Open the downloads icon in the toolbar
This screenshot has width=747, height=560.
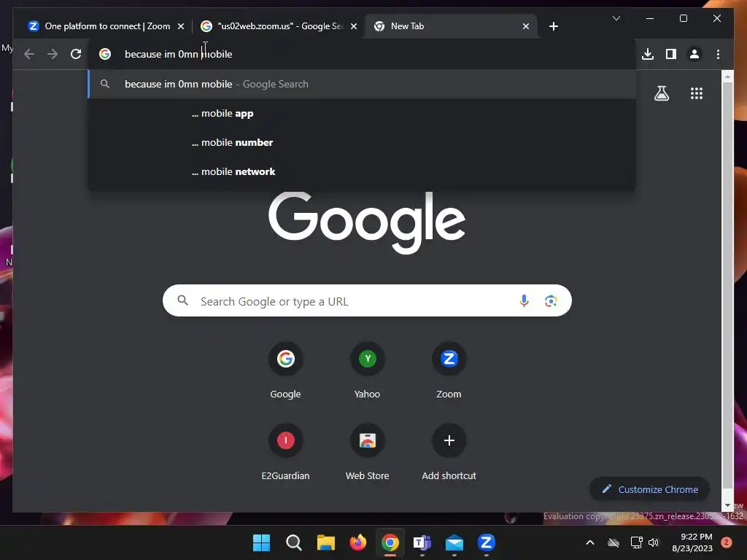[x=648, y=54]
